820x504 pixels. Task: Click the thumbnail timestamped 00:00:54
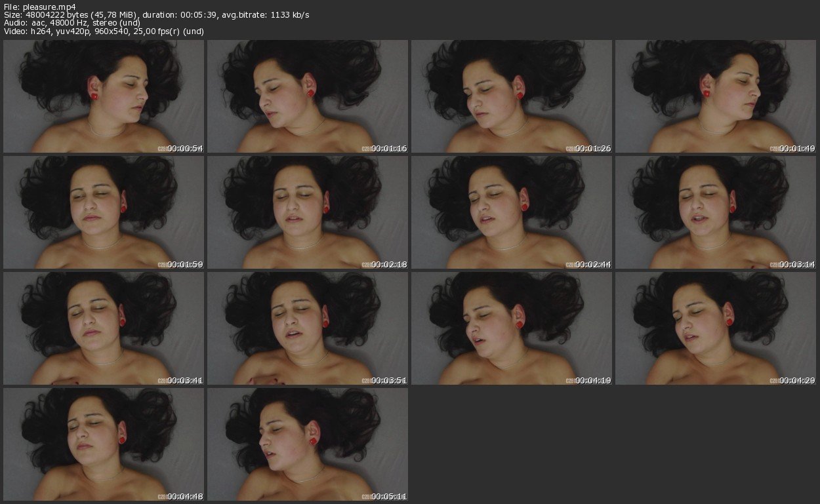[x=104, y=96]
